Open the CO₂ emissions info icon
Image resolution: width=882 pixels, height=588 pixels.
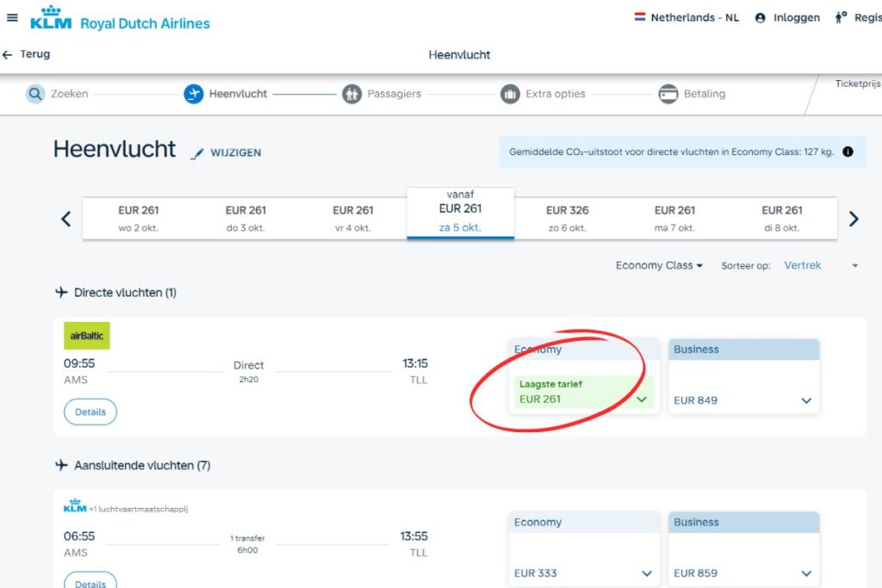848,152
